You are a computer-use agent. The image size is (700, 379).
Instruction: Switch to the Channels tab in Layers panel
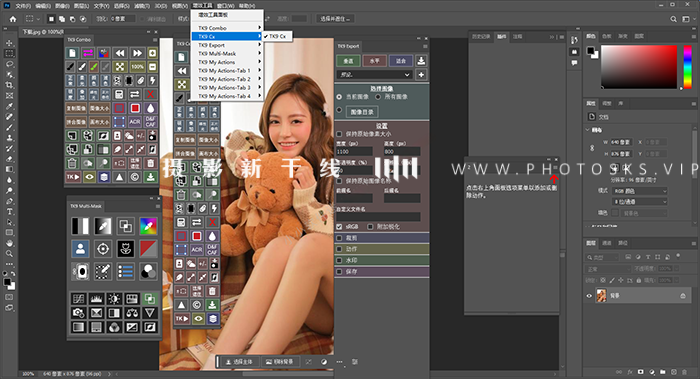(x=607, y=243)
